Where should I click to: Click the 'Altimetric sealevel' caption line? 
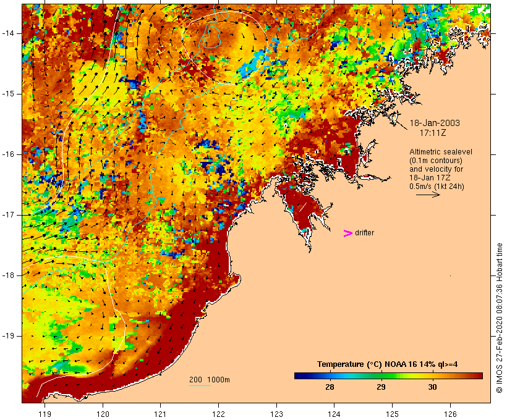[441, 152]
